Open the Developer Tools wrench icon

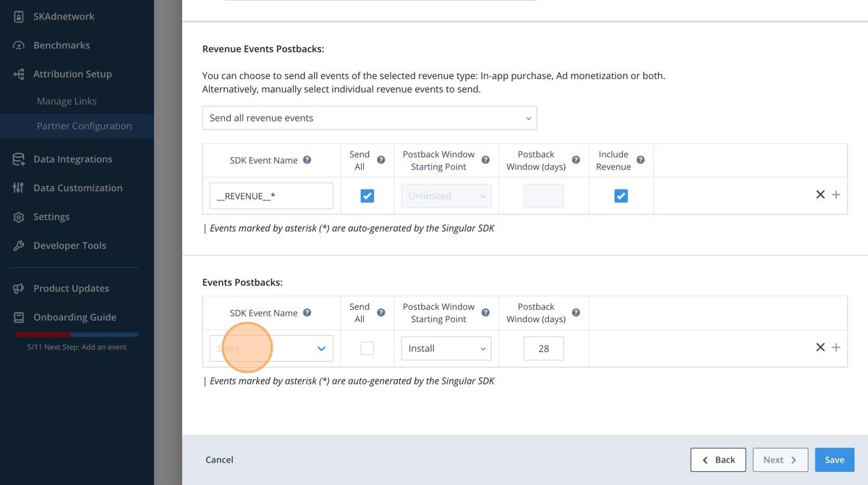[19, 245]
